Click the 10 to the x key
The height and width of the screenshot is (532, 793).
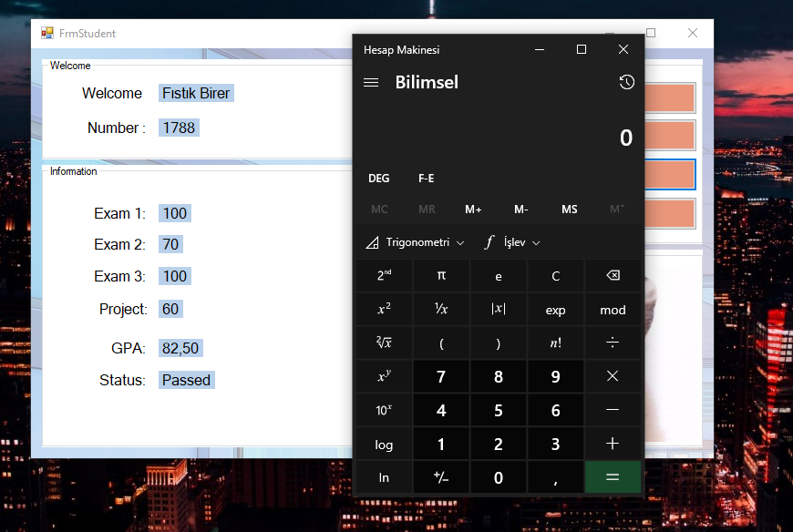(x=384, y=410)
